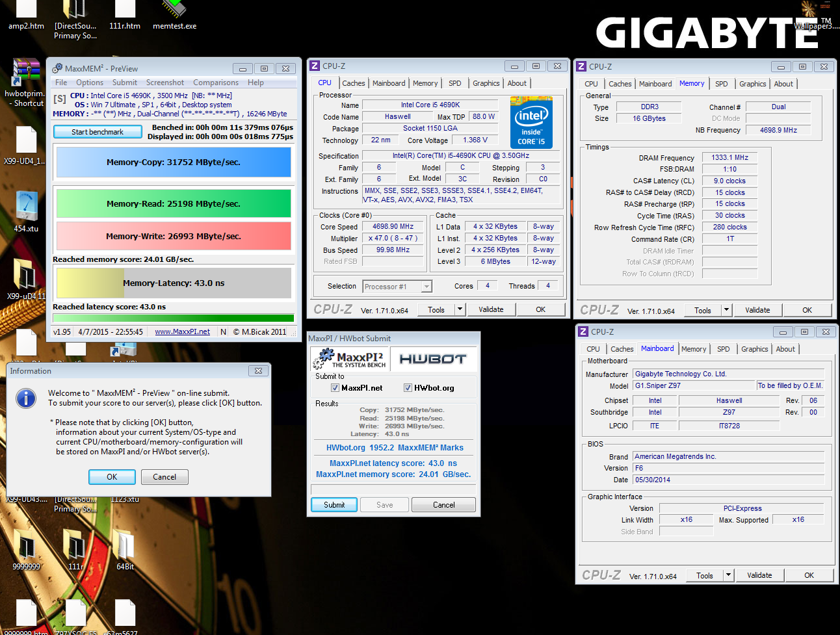Click the HWbot.org 1952.2 MaxxMEM² Marks text
Image resolution: width=840 pixels, height=635 pixels.
pyautogui.click(x=395, y=448)
